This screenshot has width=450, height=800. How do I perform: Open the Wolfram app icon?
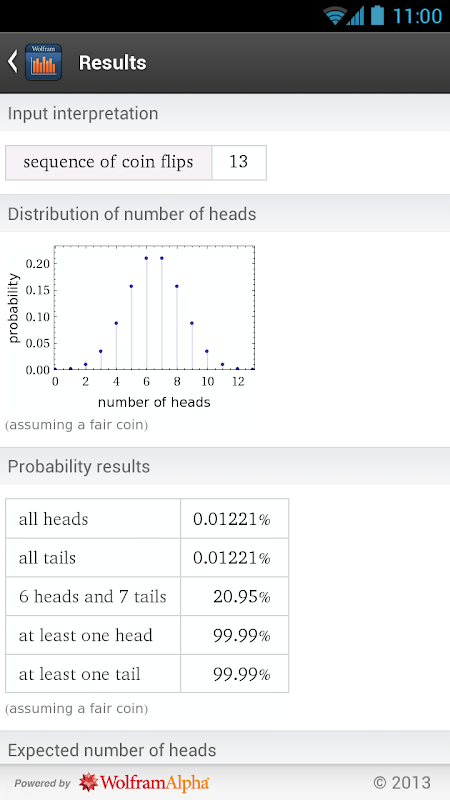coord(43,62)
